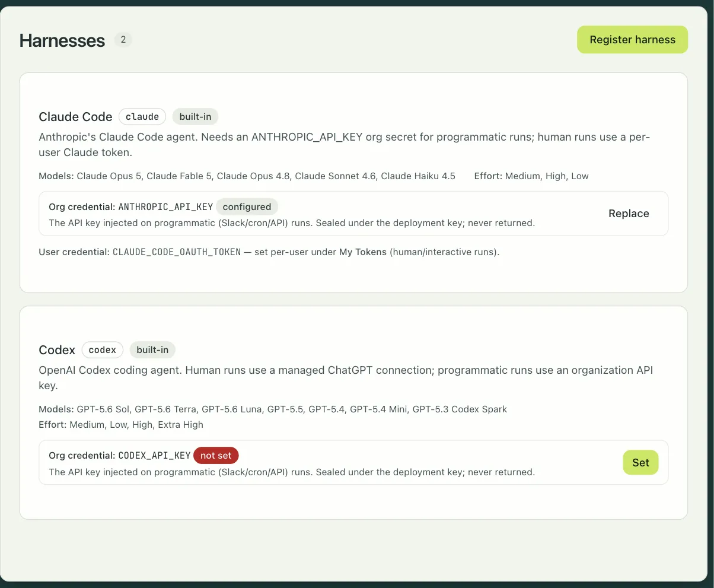
Task: Click the GPT-5.6 Terra model name
Action: pos(165,409)
